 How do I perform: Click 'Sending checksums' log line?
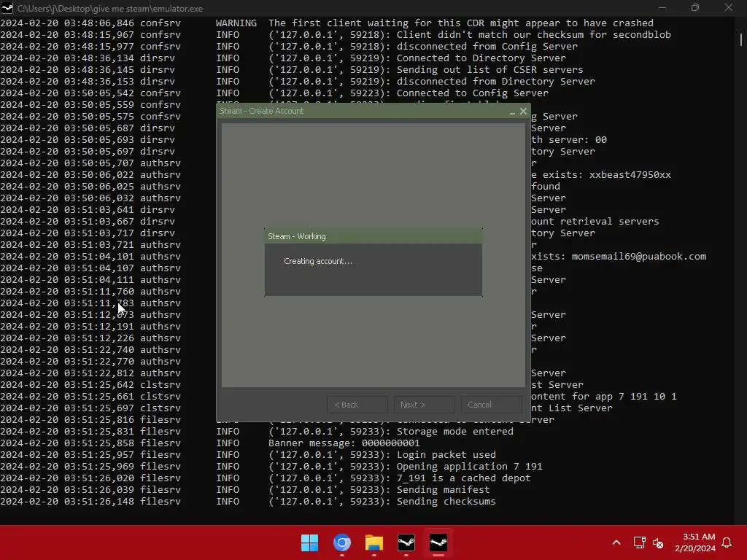pos(446,502)
